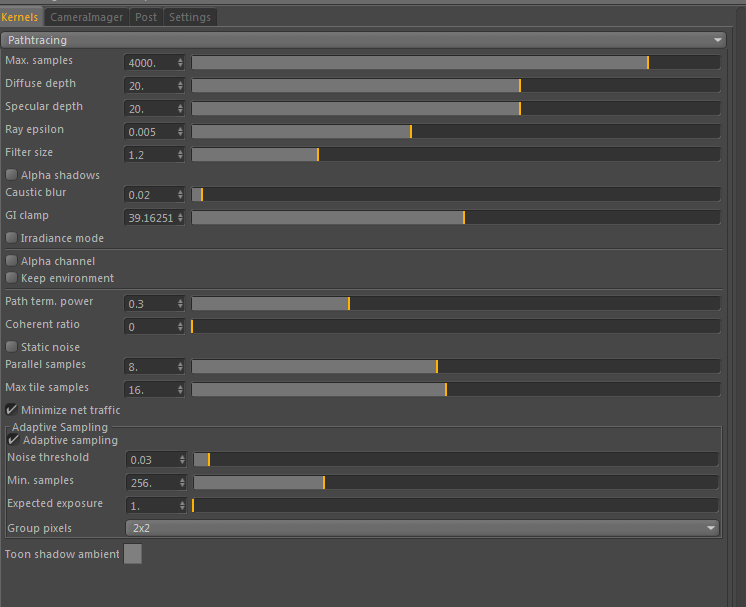
Task: Click the GI clamp slider bar
Action: pyautogui.click(x=456, y=217)
